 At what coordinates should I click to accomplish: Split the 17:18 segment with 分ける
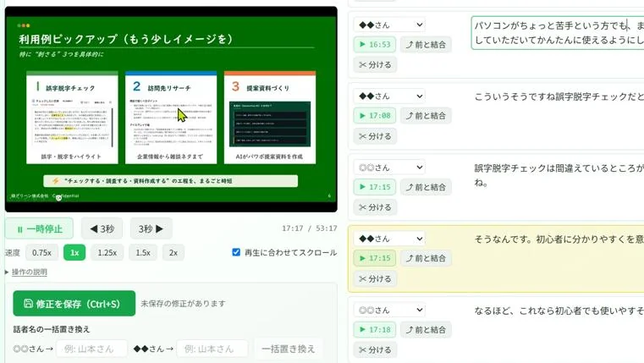coord(375,349)
